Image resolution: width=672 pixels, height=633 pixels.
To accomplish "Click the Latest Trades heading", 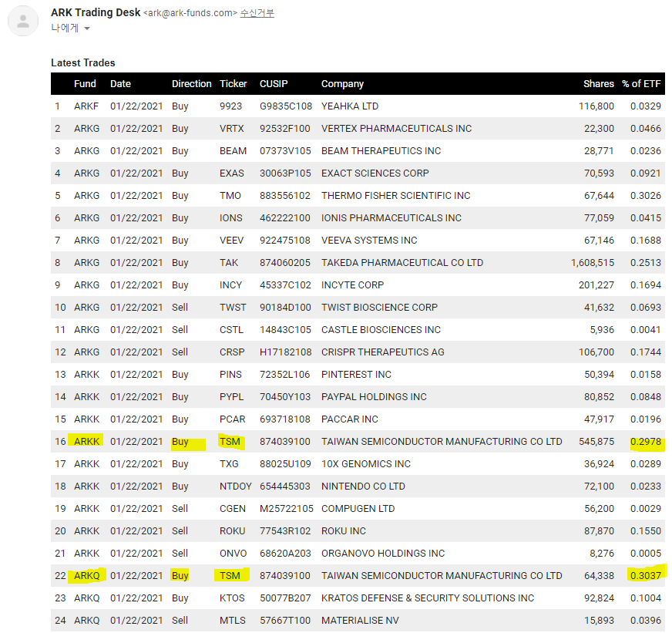I will coord(83,63).
